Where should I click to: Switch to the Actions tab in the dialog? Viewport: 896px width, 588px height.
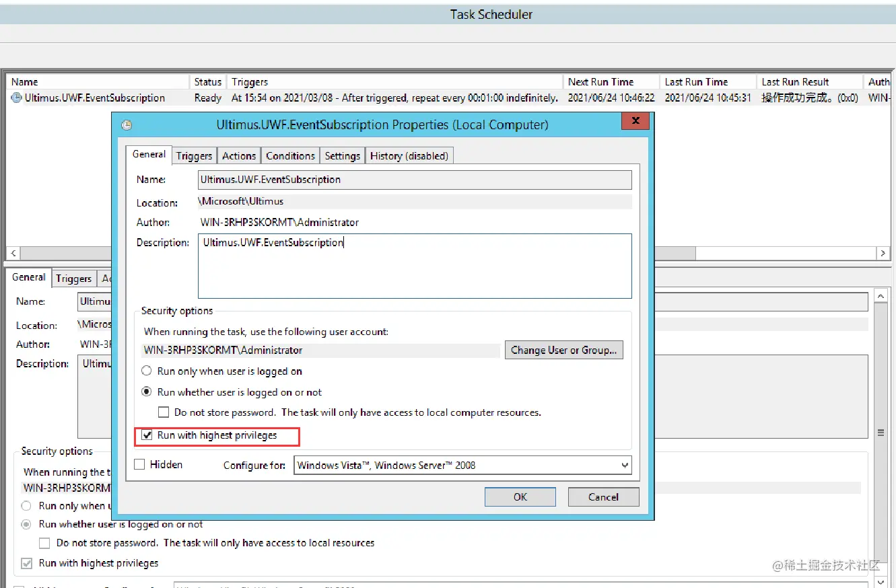(239, 155)
